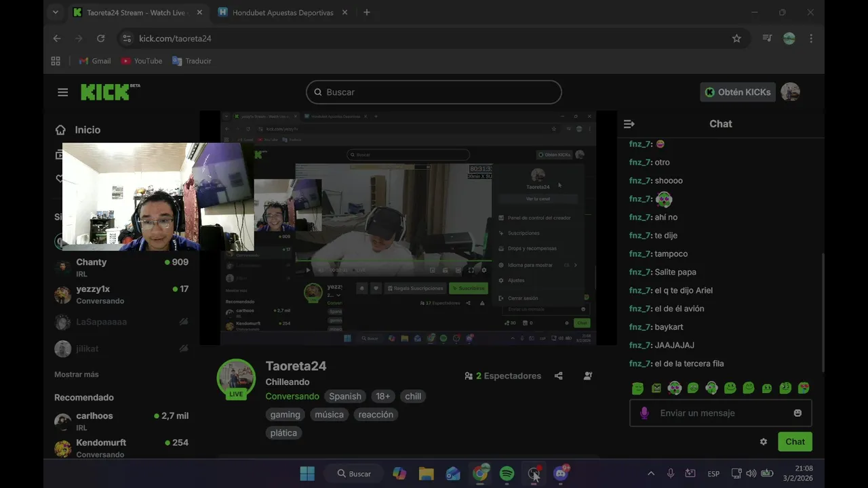Open the Traducir bookmark
Screen dimensions: 868x488
point(192,61)
